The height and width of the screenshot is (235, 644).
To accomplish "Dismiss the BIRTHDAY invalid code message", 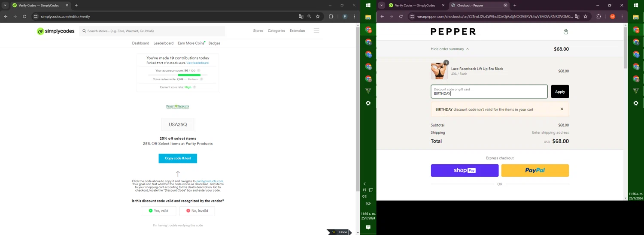I will (562, 109).
